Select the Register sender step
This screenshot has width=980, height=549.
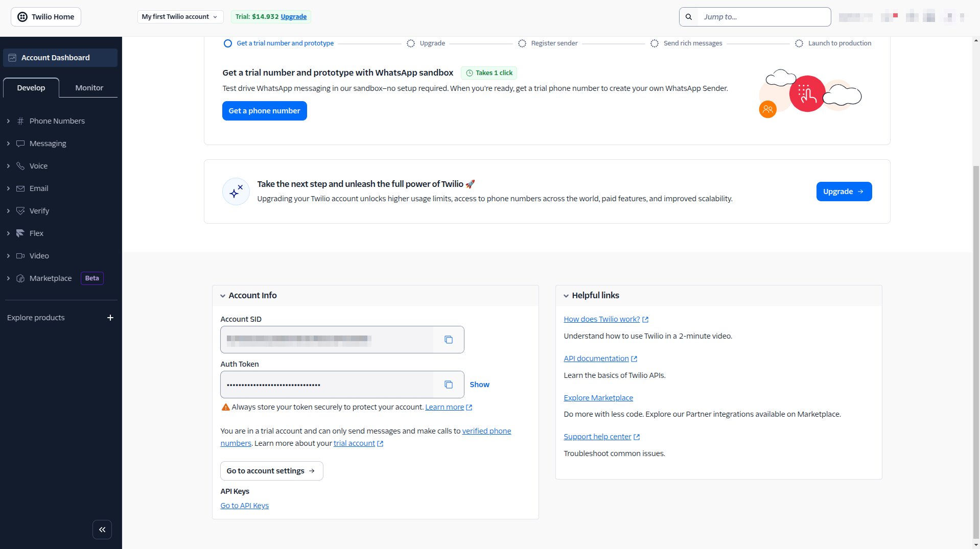tap(548, 43)
